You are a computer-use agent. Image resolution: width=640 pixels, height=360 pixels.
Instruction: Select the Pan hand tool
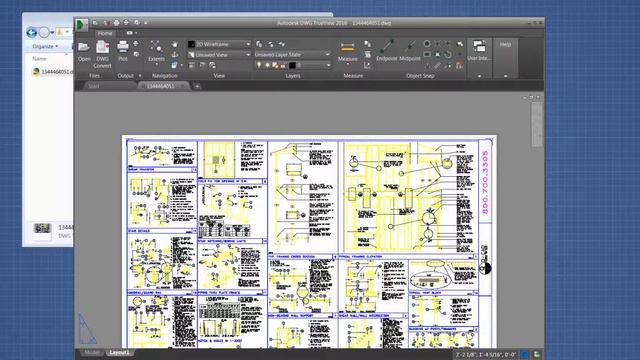click(x=175, y=44)
